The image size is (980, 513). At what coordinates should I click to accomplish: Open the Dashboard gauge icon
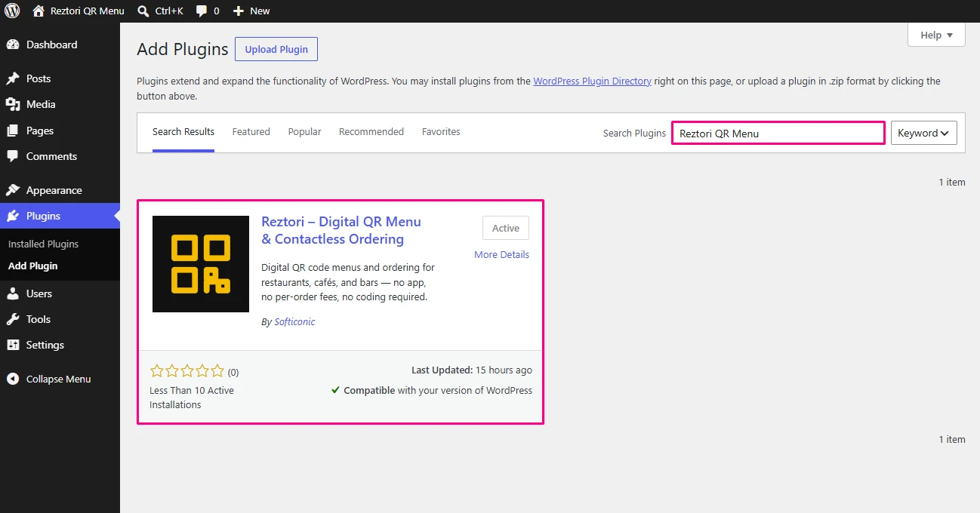(13, 45)
